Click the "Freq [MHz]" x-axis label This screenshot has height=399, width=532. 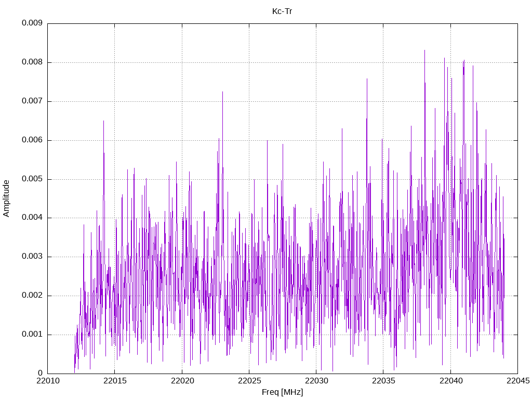(282, 392)
